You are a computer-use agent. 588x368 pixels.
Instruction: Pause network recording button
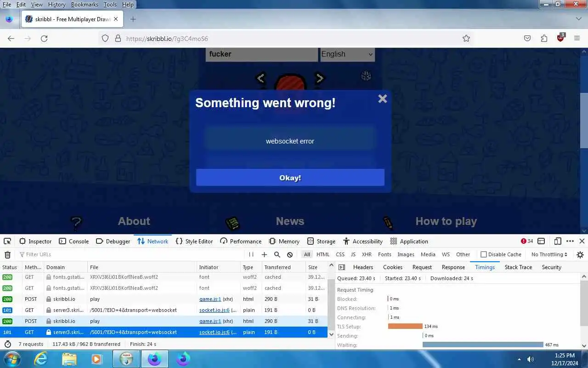point(251,254)
